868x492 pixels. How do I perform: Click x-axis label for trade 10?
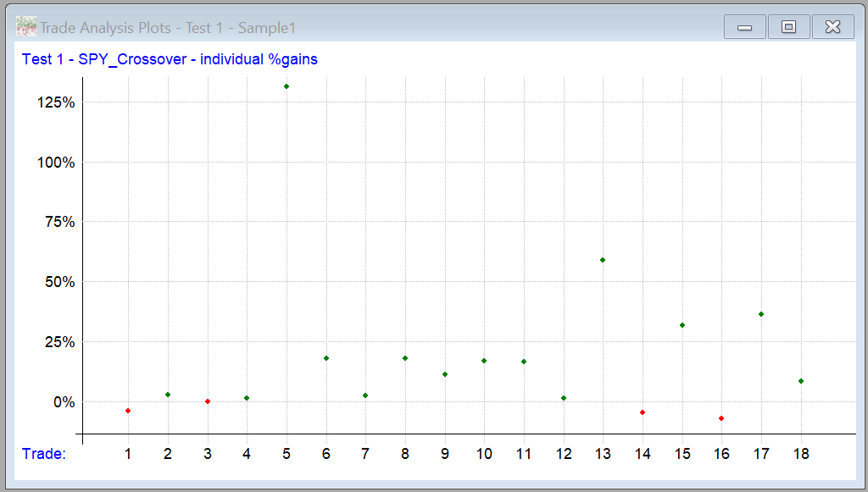(484, 454)
